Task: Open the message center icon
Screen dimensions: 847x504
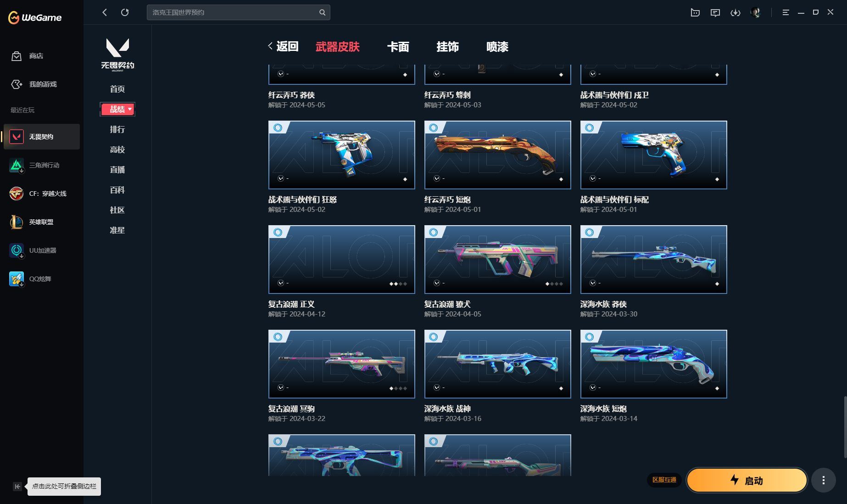Action: (x=715, y=12)
